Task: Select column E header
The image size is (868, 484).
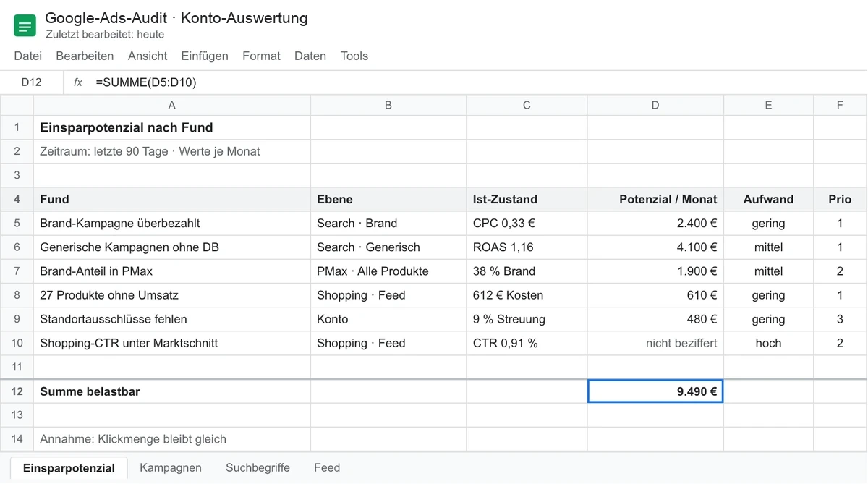Action: point(768,106)
